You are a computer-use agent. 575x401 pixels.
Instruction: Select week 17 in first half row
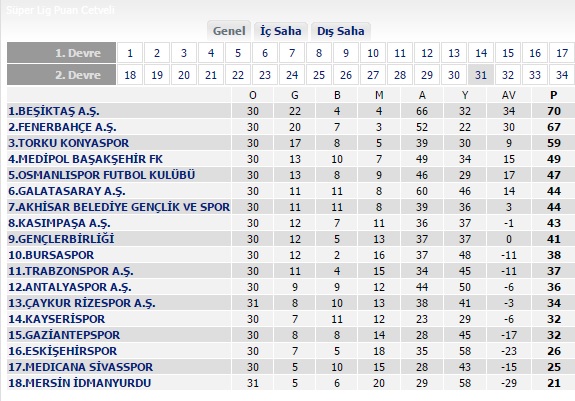562,54
